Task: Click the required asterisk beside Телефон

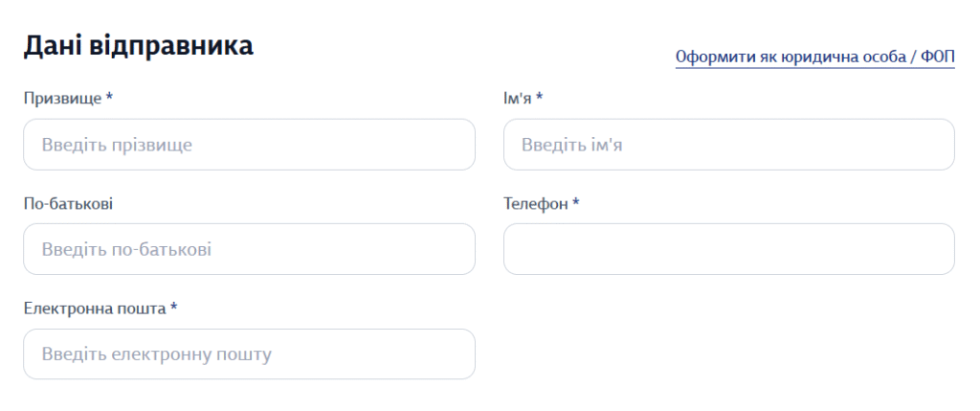Action: click(x=576, y=203)
